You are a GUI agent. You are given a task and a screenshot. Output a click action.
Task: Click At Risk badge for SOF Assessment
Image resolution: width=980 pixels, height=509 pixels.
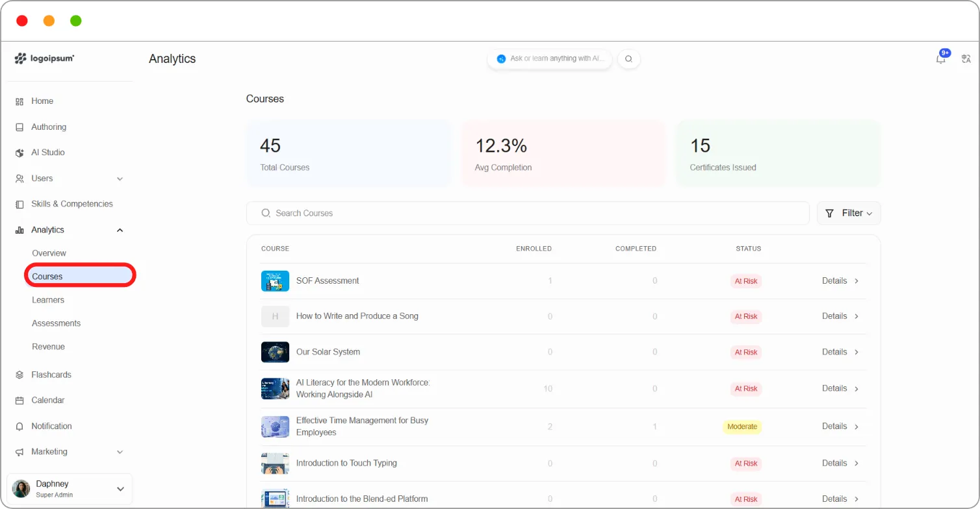coord(746,281)
